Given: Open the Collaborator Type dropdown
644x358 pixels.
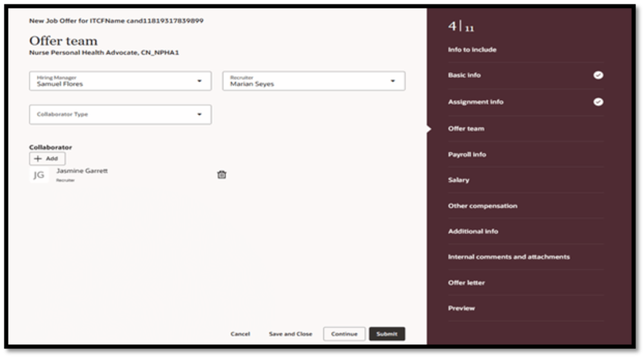Looking at the screenshot, I should (199, 115).
